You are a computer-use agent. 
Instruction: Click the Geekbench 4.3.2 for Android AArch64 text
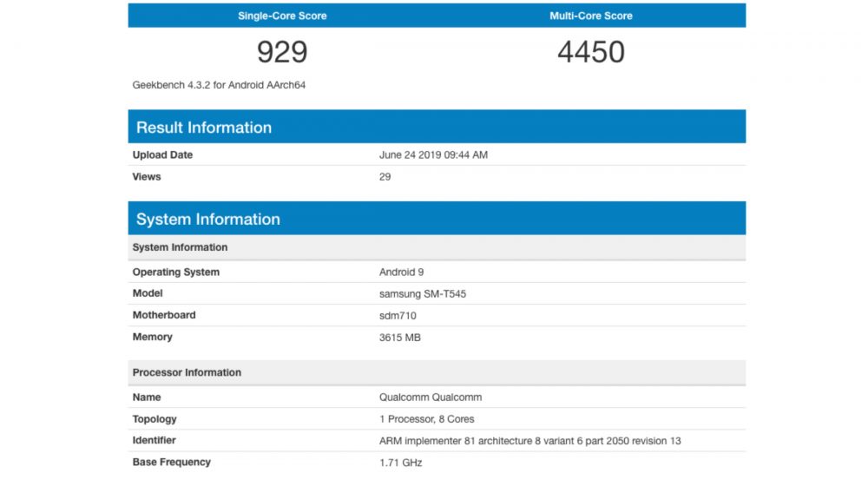coord(219,85)
